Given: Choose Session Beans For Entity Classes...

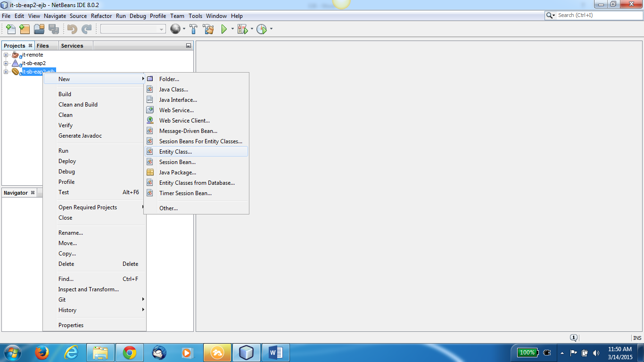Looking at the screenshot, I should tap(196, 141).
